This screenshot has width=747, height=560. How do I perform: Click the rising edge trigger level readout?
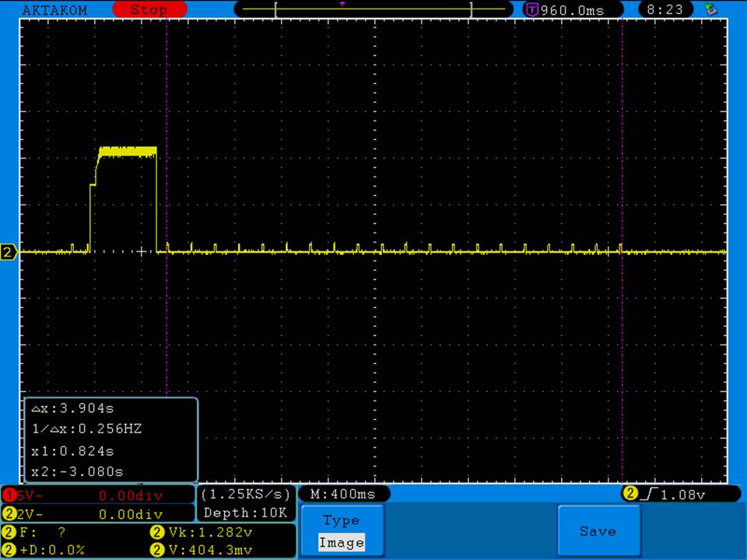[x=673, y=494]
